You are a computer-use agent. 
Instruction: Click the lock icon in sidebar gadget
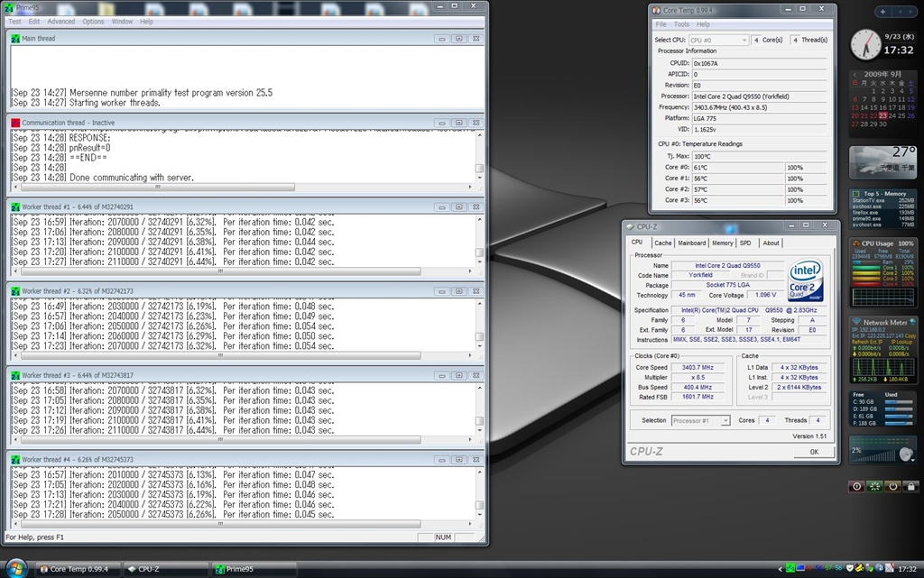click(x=910, y=487)
